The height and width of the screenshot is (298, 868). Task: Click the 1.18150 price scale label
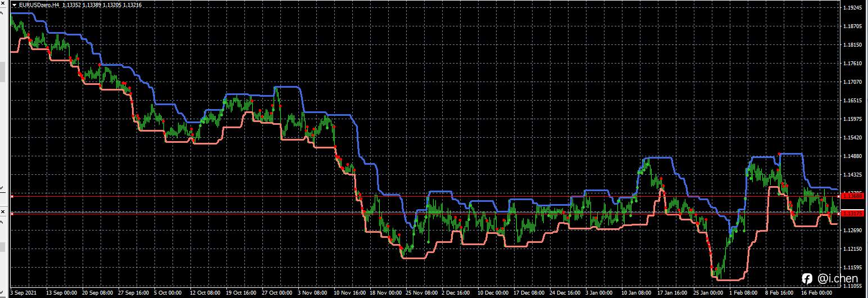pyautogui.click(x=852, y=45)
